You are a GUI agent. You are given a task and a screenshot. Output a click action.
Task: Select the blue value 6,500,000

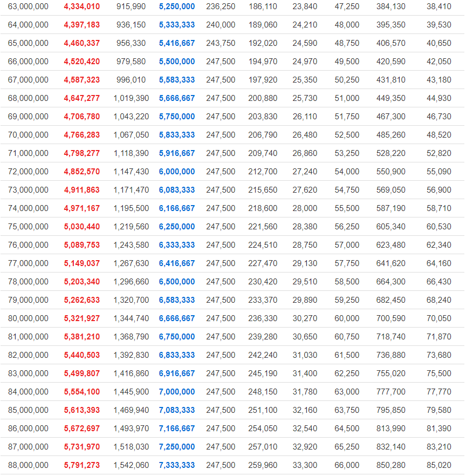[177, 282]
